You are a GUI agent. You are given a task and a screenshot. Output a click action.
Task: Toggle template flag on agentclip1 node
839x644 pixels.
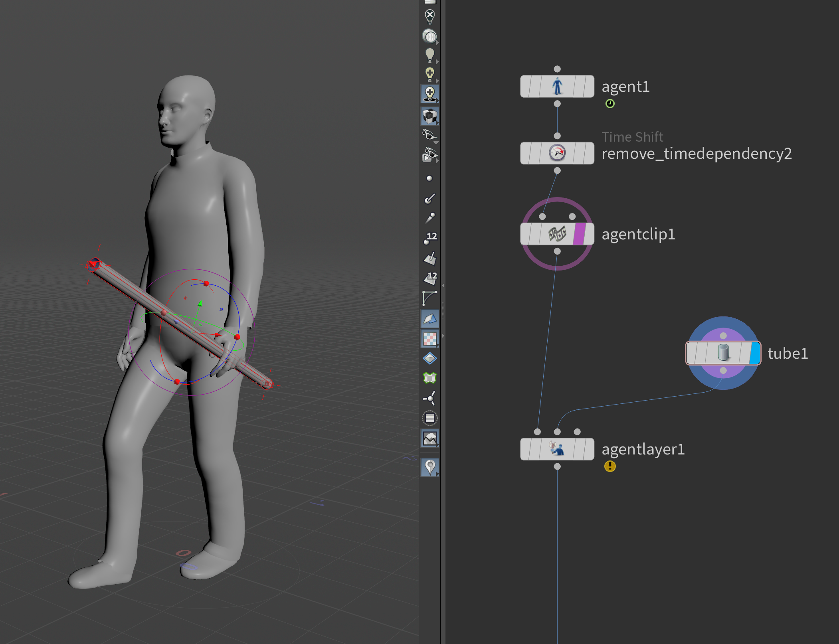click(x=579, y=234)
